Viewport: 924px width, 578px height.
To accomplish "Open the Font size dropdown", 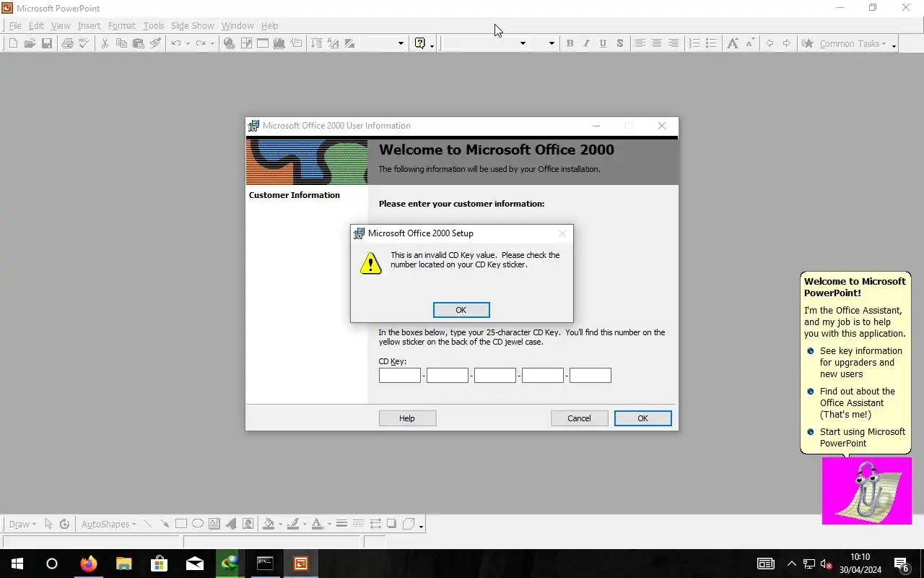I will tap(552, 43).
